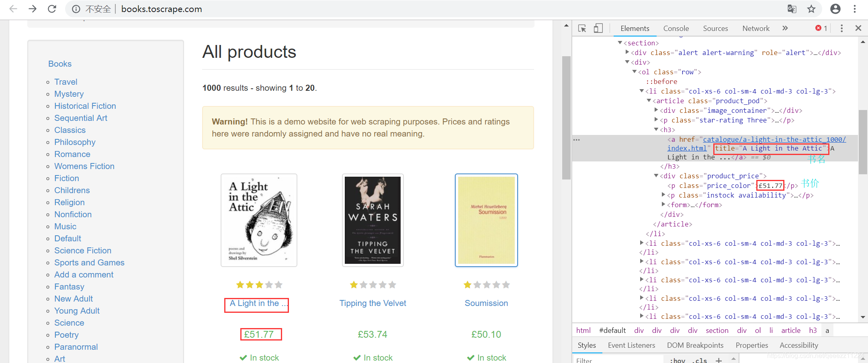Screen dimensions: 868x363
Task: Select the section breadcrumb in DOM path
Action: [x=717, y=330]
